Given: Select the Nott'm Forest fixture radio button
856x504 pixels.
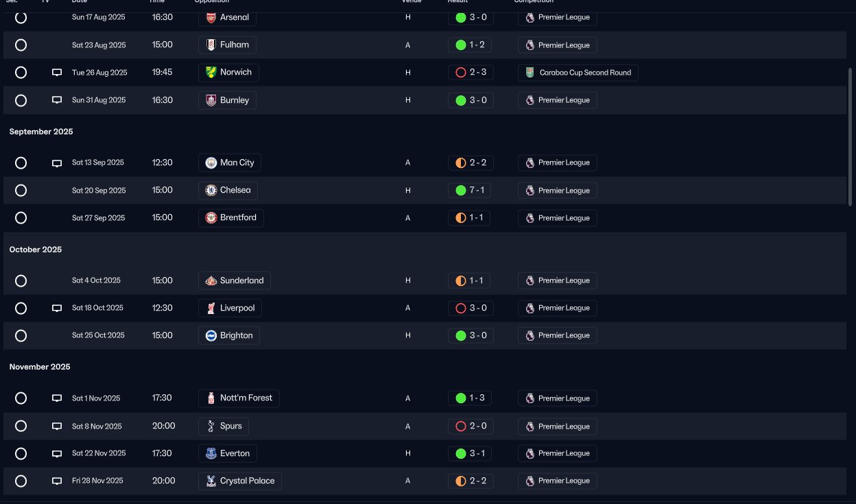Looking at the screenshot, I should click(21, 398).
